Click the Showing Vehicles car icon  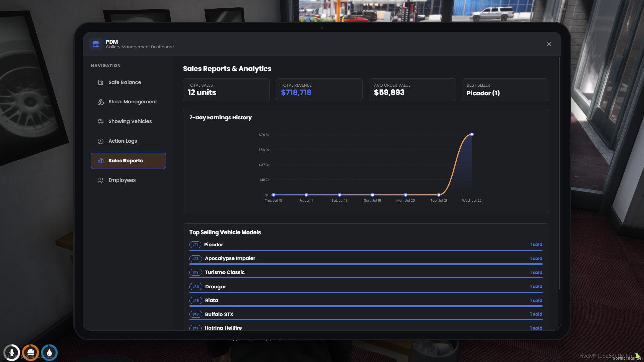(x=100, y=121)
